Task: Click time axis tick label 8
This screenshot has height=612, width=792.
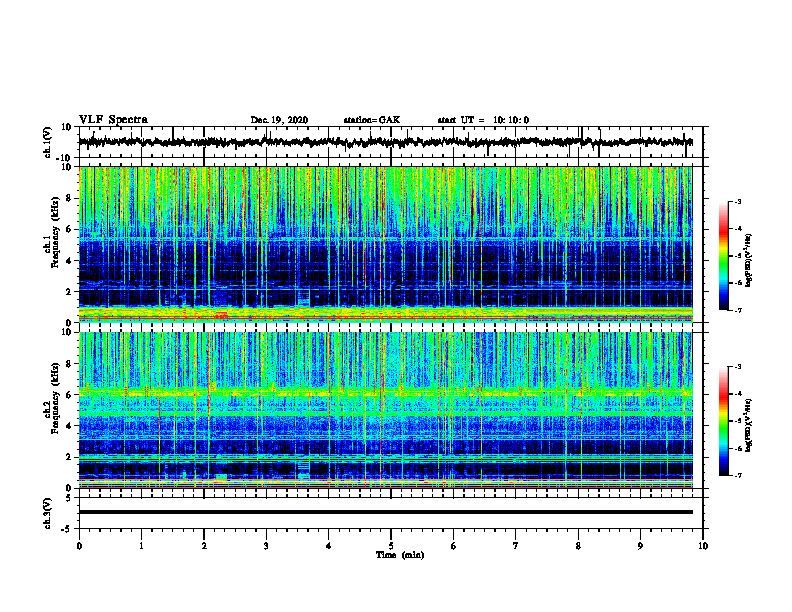Action: [578, 546]
